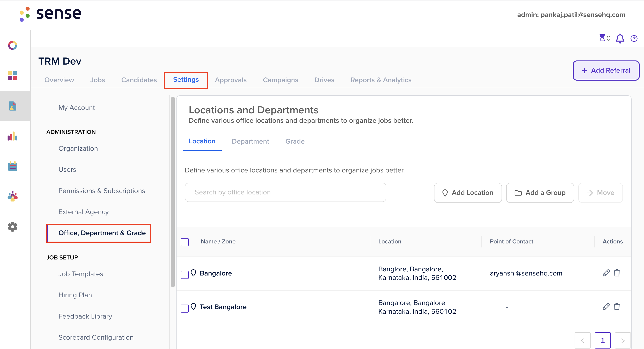Open the notifications bell

point(620,38)
